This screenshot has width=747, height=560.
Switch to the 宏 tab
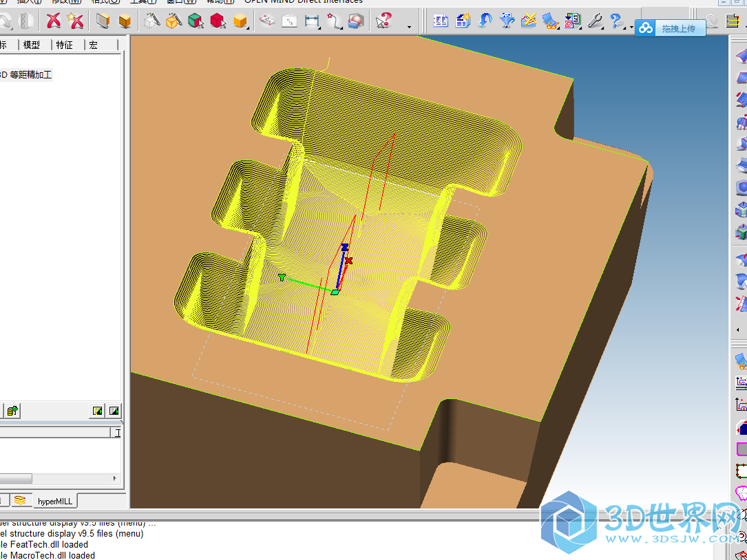click(93, 45)
